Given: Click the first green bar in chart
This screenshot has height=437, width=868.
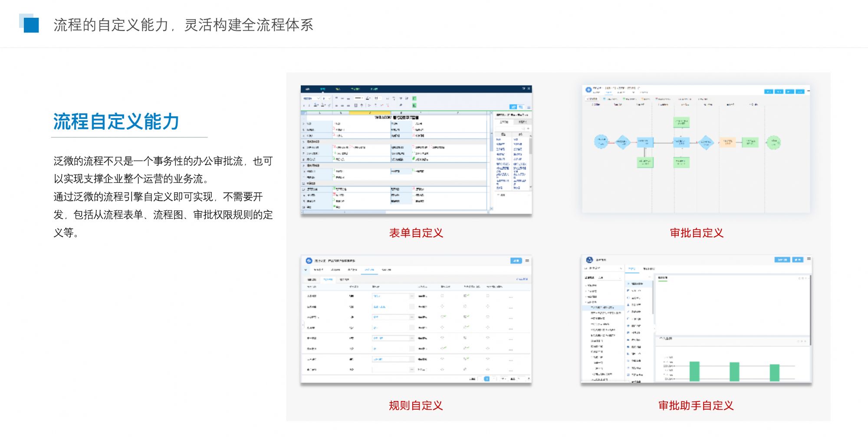Looking at the screenshot, I should coord(694,371).
